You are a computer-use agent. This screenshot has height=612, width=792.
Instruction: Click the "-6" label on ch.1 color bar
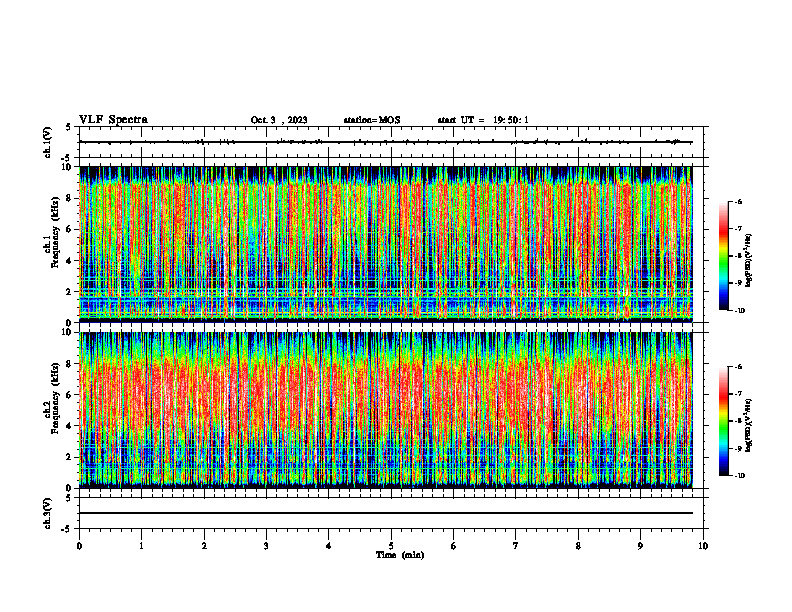(x=738, y=201)
